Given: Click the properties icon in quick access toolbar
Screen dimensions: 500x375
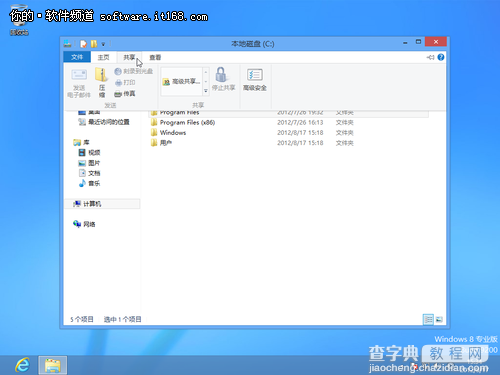Looking at the screenshot, I should coord(84,44).
